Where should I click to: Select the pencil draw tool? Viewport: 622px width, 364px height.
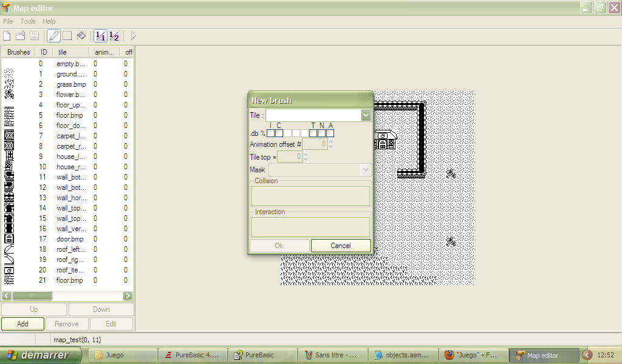click(x=53, y=36)
